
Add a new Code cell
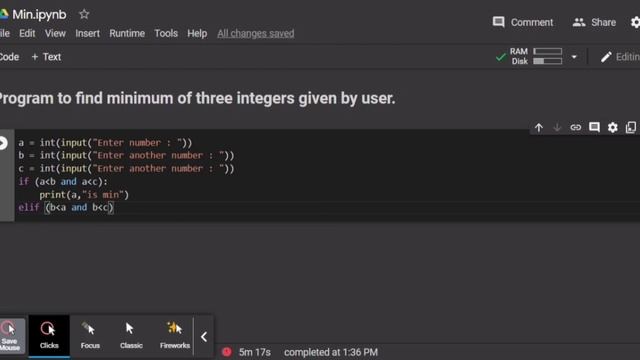pyautogui.click(x=9, y=57)
